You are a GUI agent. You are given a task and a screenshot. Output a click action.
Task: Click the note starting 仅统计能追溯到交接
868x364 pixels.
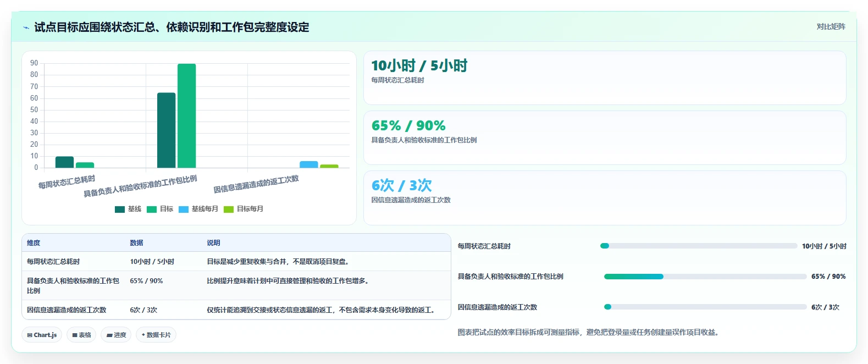point(322,310)
